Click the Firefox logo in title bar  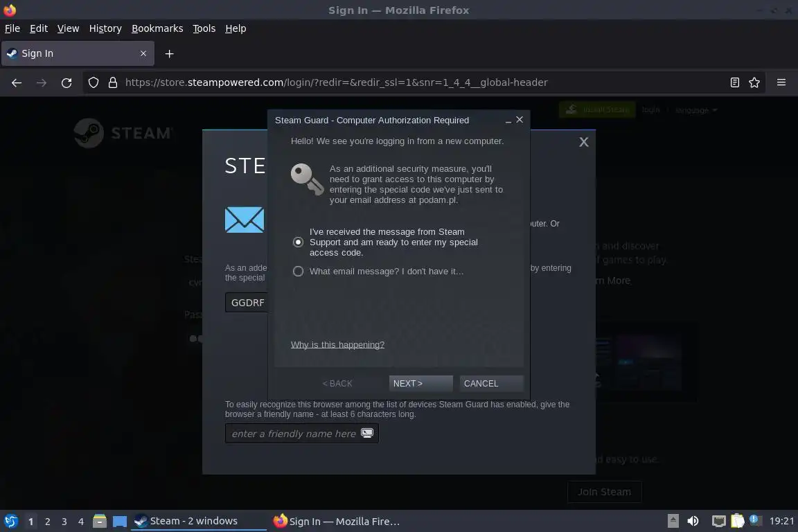tap(10, 10)
